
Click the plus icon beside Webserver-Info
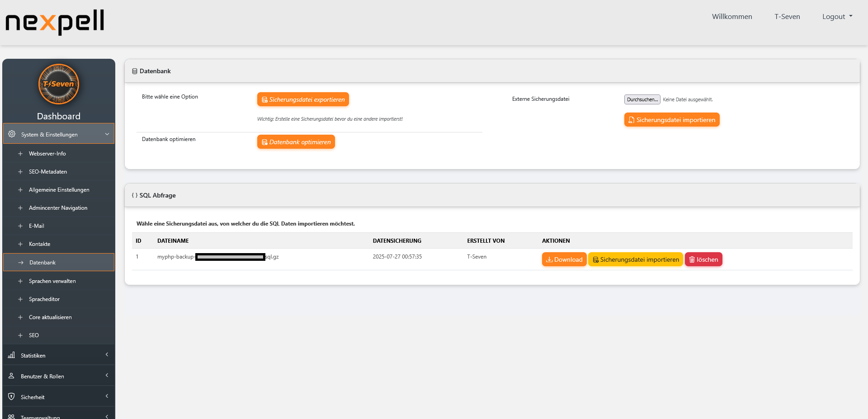(x=20, y=153)
